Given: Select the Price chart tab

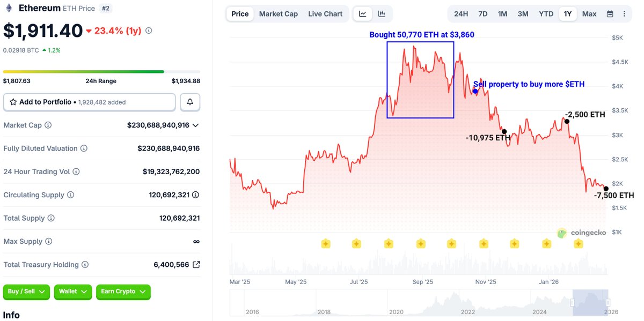Looking at the screenshot, I should click(x=240, y=14).
